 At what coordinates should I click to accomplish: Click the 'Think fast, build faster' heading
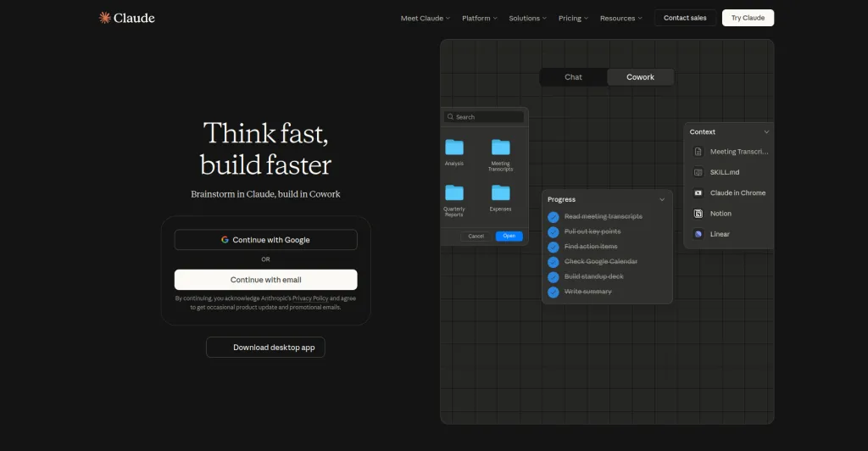click(x=265, y=149)
